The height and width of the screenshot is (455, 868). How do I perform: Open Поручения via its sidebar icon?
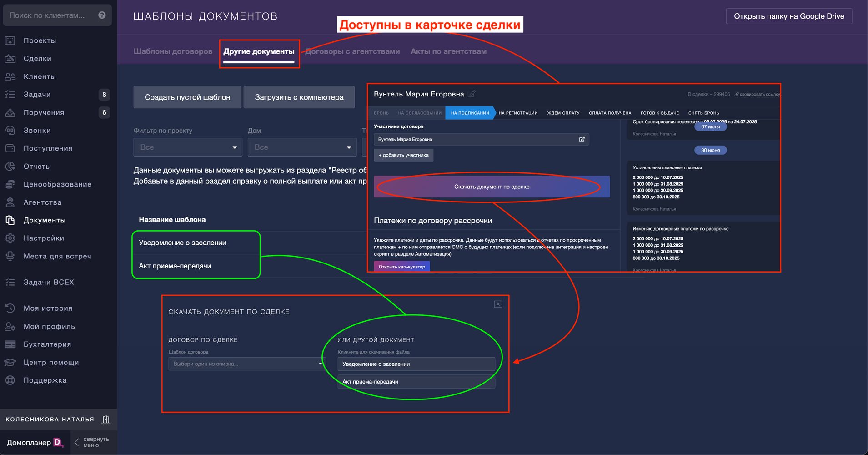pos(10,112)
